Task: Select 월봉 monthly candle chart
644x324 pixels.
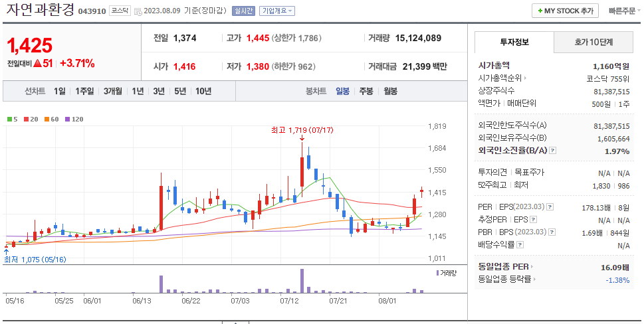Action: [390, 91]
